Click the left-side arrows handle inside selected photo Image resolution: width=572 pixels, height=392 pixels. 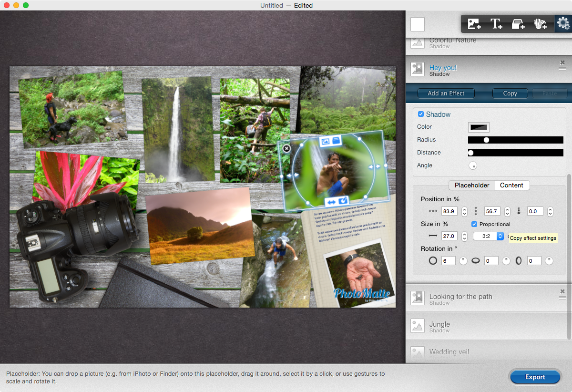pos(293,175)
